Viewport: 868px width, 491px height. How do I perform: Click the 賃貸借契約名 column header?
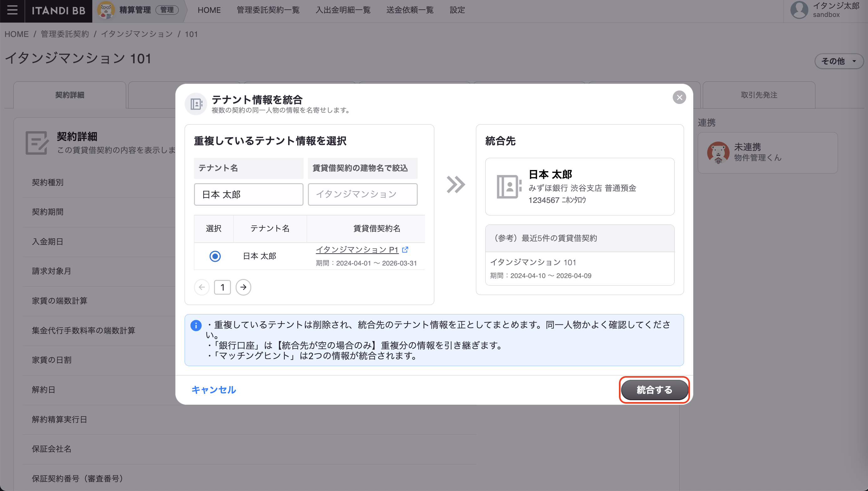(377, 229)
